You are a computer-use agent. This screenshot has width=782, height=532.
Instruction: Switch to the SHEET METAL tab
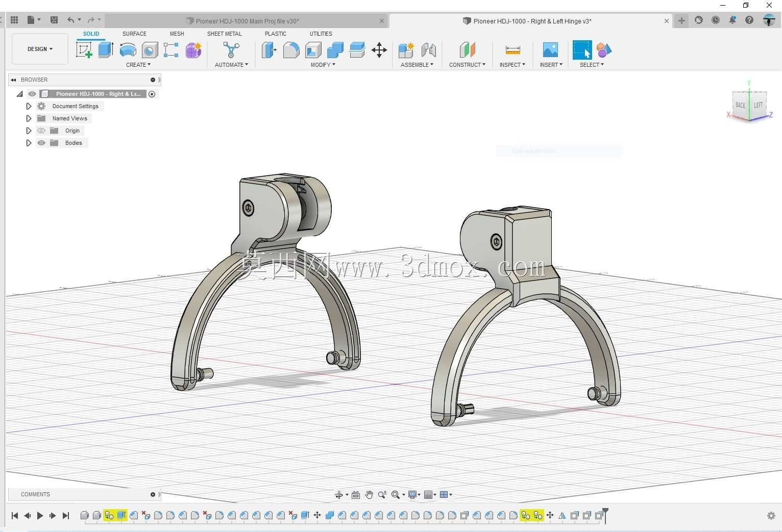pos(224,34)
